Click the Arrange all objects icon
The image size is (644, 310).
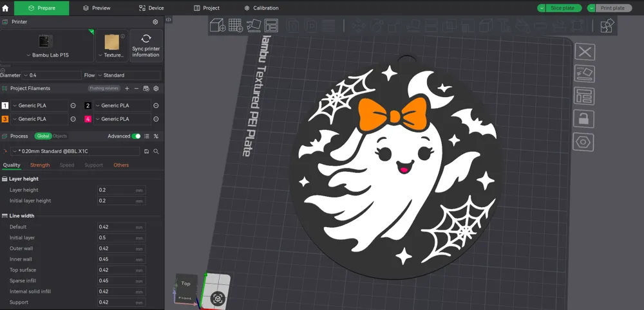tap(271, 26)
